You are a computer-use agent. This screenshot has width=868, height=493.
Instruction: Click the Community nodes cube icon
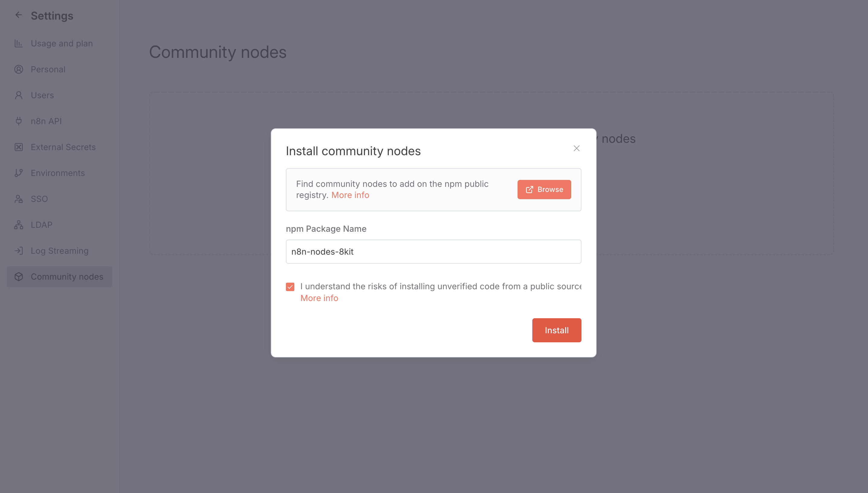19,277
